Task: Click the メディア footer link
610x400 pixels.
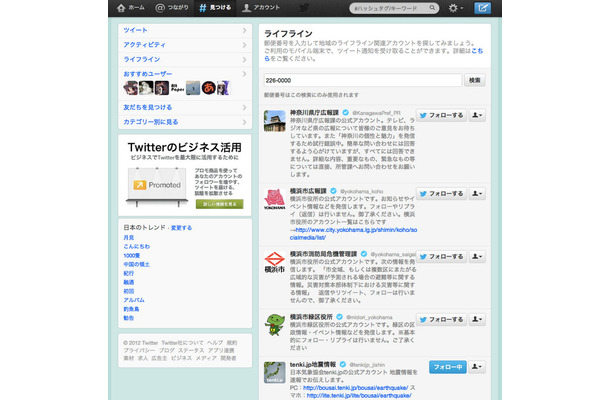Action: pyautogui.click(x=206, y=358)
